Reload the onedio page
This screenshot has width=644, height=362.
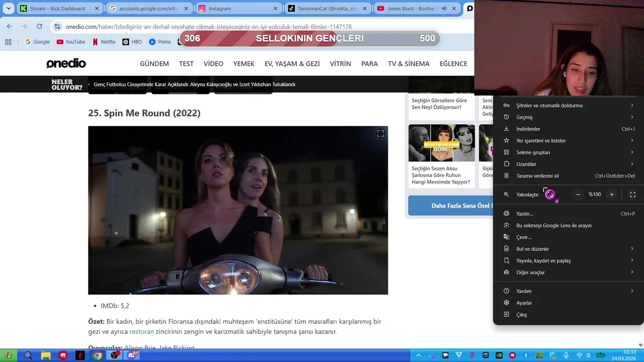pyautogui.click(x=39, y=27)
